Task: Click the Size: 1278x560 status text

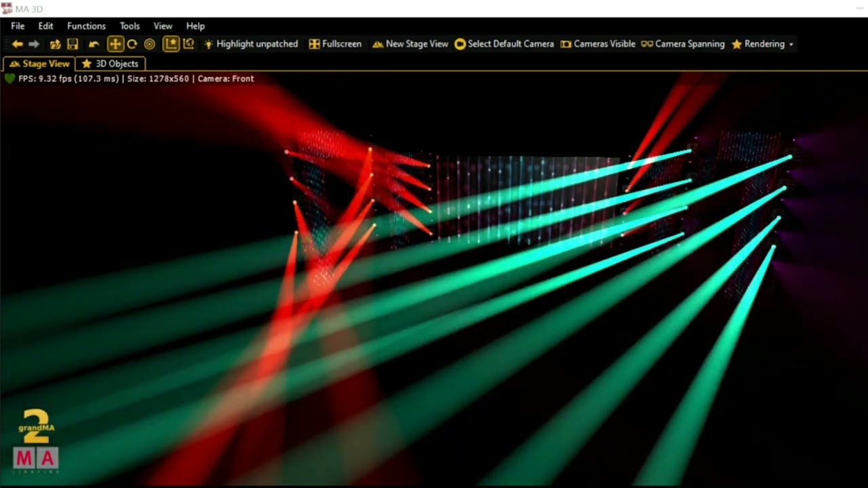Action: tap(158, 79)
